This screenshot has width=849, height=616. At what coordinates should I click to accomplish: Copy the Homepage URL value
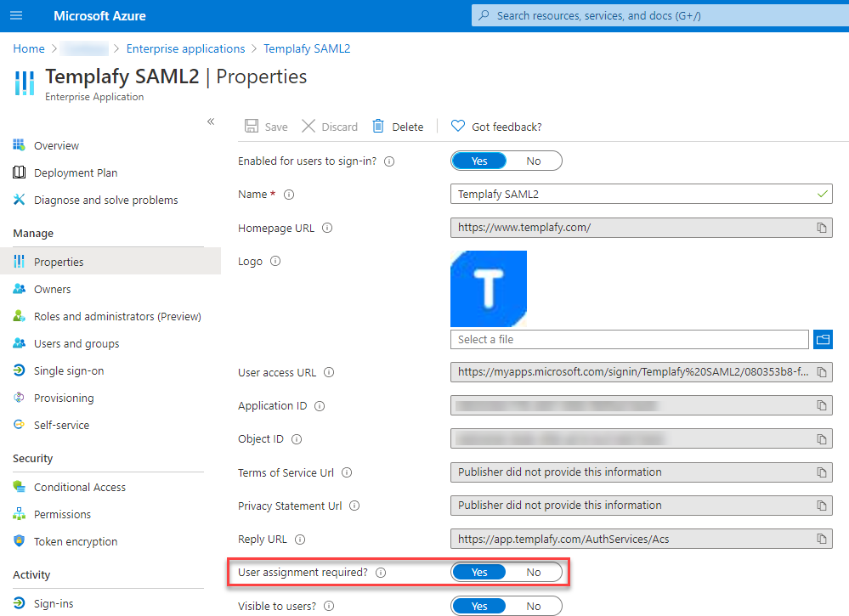821,228
